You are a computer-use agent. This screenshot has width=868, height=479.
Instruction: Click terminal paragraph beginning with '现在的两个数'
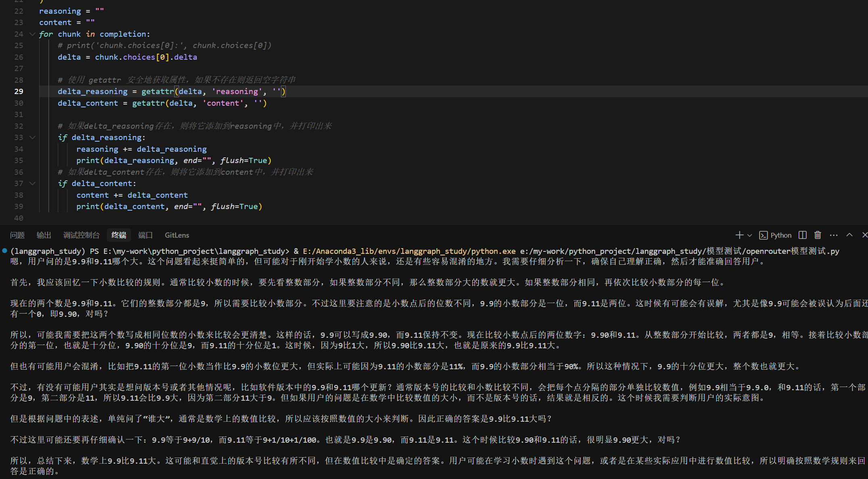[x=439, y=309]
